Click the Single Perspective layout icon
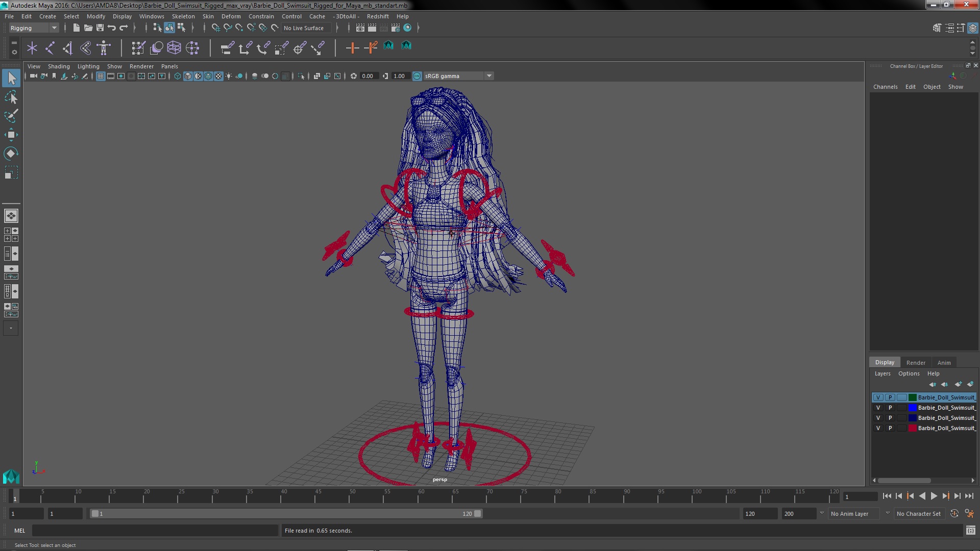980x551 pixels. click(x=11, y=216)
